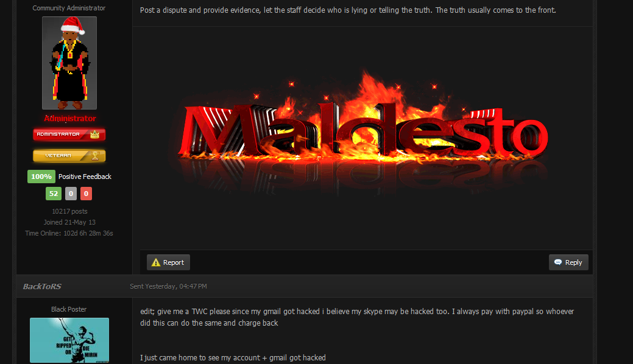This screenshot has width=633, height=364.
Task: Click the Black Poster rank label
Action: point(69,309)
